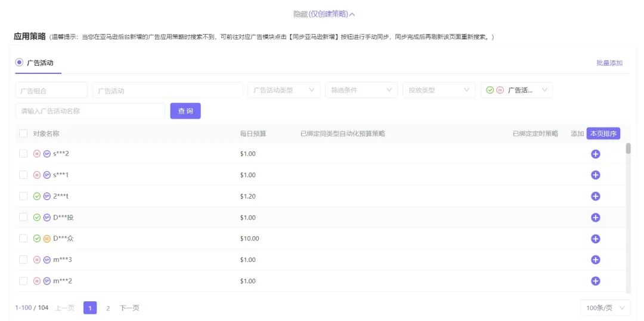The image size is (644, 321).
Task: Click the add plus icon for s***2
Action: point(595,154)
